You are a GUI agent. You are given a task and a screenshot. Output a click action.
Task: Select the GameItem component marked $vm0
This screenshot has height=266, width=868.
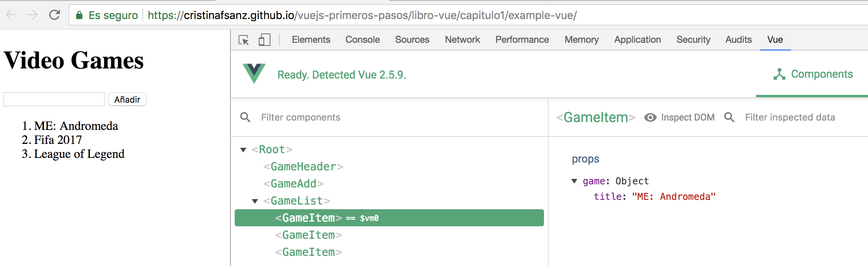click(x=308, y=218)
